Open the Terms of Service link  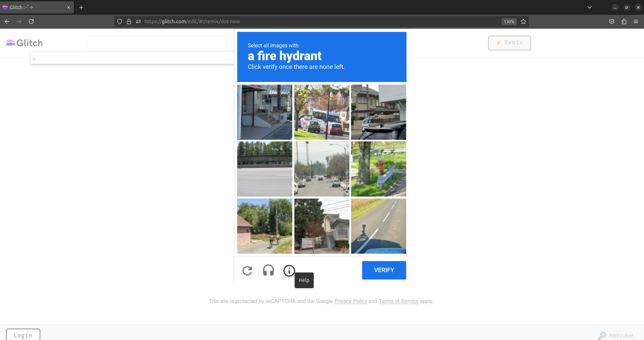click(398, 301)
